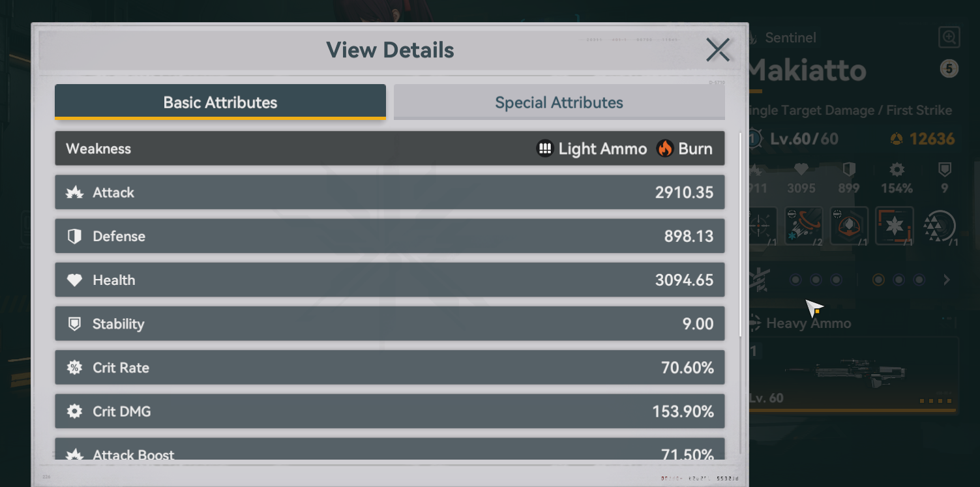This screenshot has width=980, height=487.
Task: Click the circular triangles skill icon
Action: pos(940,227)
